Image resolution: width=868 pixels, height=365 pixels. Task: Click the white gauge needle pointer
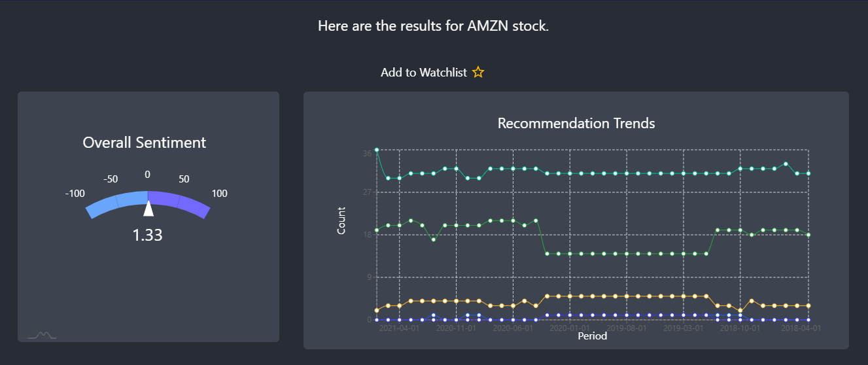pyautogui.click(x=148, y=208)
